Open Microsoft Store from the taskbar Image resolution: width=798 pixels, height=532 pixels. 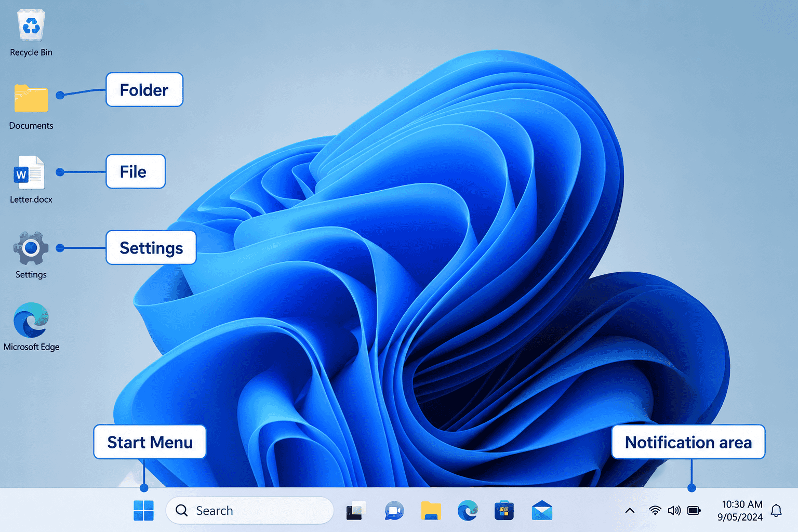tap(504, 511)
